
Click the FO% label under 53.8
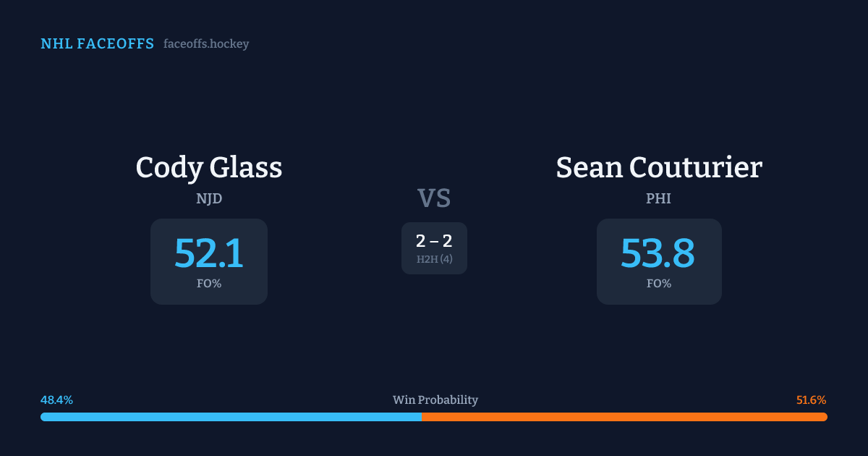[659, 284]
